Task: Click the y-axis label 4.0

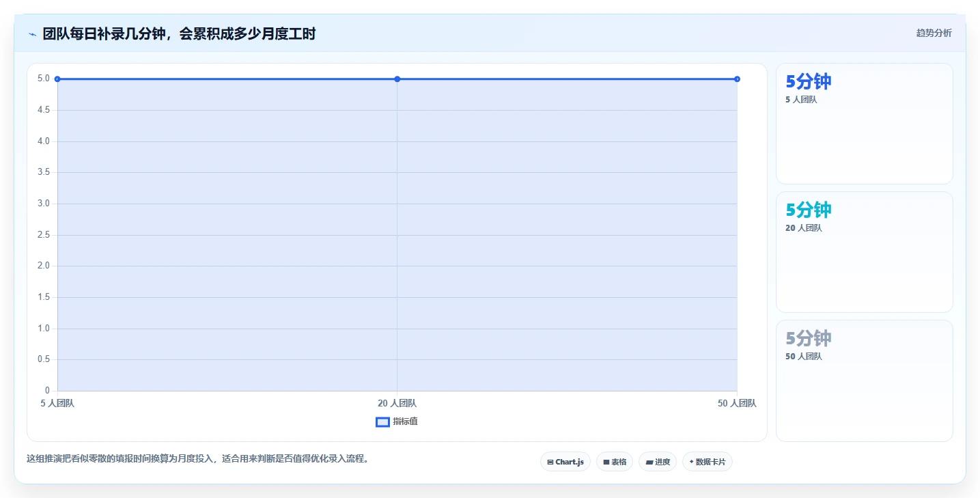Action: [x=44, y=141]
